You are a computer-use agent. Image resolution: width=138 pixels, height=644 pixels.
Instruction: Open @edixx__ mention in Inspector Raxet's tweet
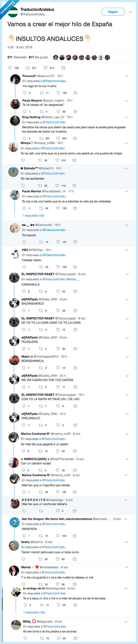tap(73, 279)
